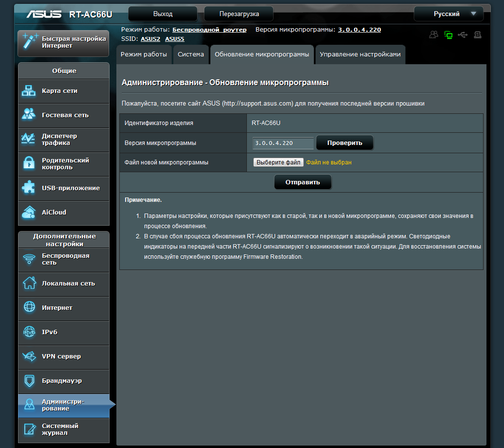The width and height of the screenshot is (504, 448).
Task: Open Диспетчер трафика menu item
Action: [x=64, y=140]
